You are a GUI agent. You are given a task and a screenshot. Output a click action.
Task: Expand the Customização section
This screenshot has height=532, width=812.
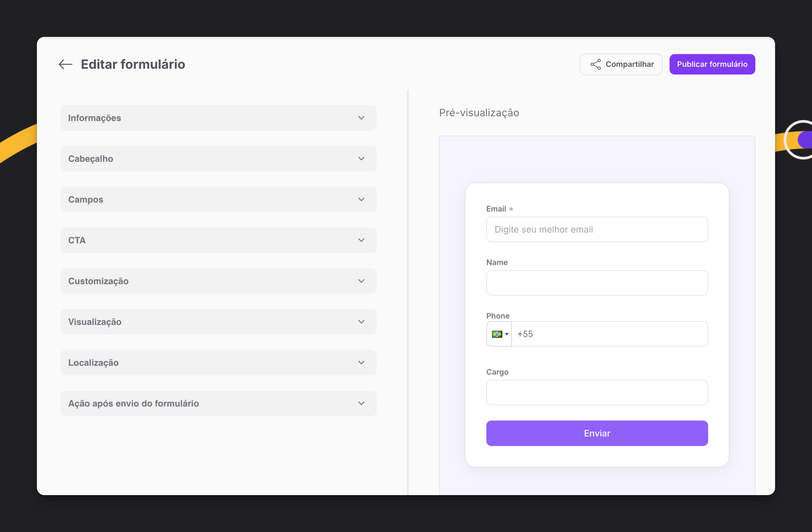[x=218, y=281]
